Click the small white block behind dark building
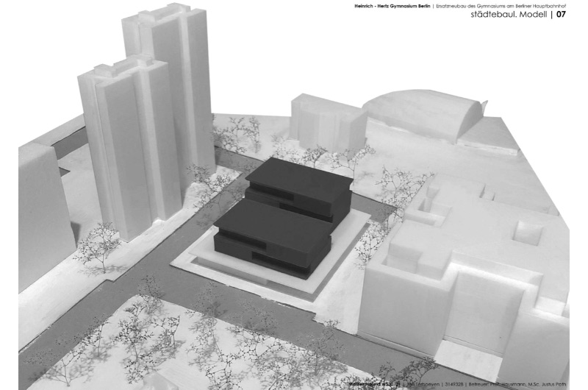This screenshot has height=390, width=588. pyautogui.click(x=327, y=121)
